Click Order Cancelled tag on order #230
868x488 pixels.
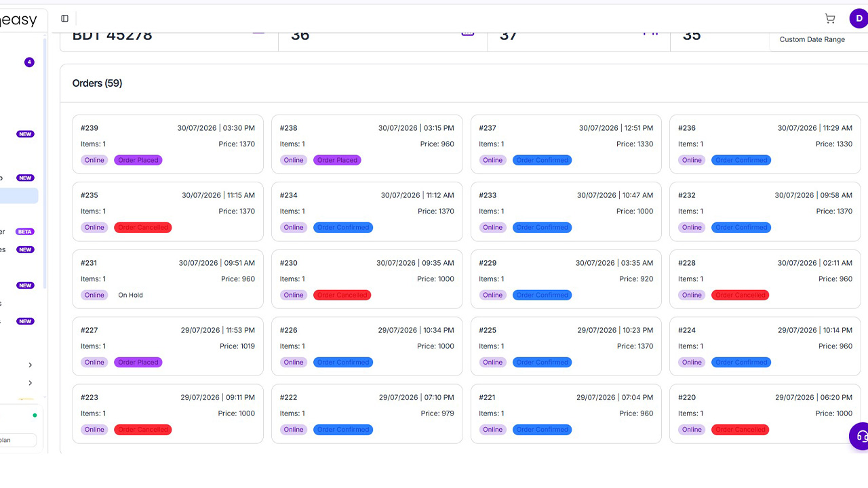coord(342,295)
